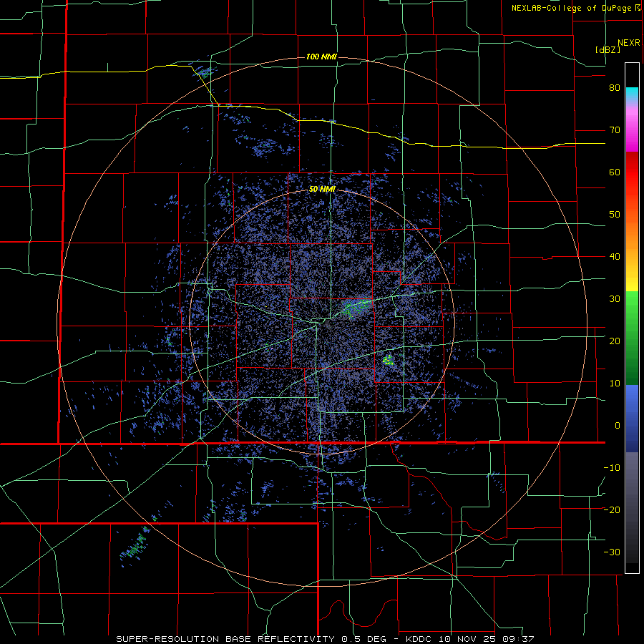Click the 80 value on dBZ scale

[x=615, y=88]
